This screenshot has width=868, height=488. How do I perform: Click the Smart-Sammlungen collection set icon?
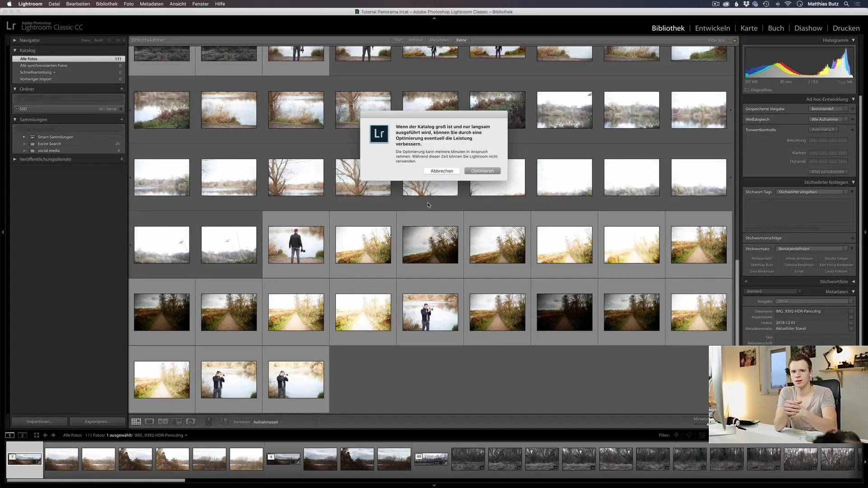point(33,137)
